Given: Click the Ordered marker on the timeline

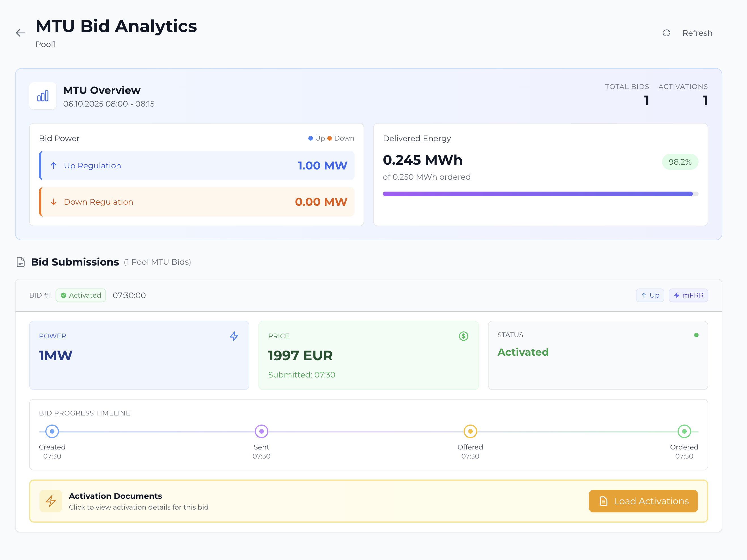Looking at the screenshot, I should (684, 431).
